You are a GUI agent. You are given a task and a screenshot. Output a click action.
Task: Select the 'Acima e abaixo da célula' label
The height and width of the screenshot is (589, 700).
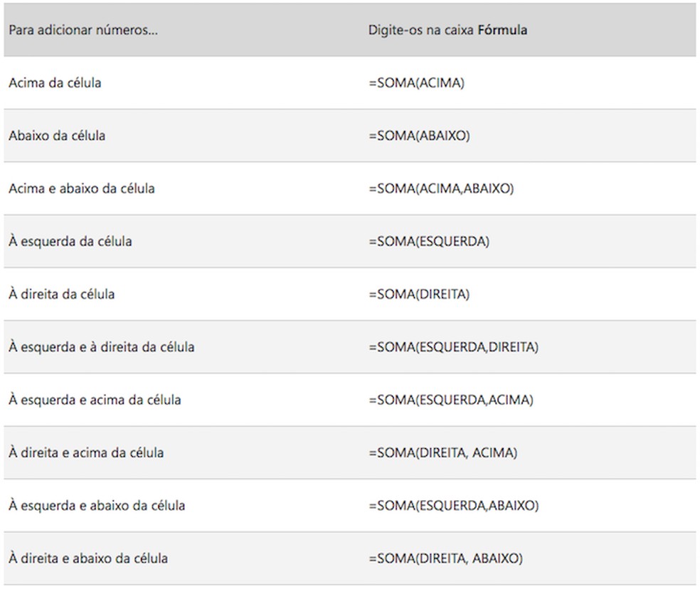[82, 189]
